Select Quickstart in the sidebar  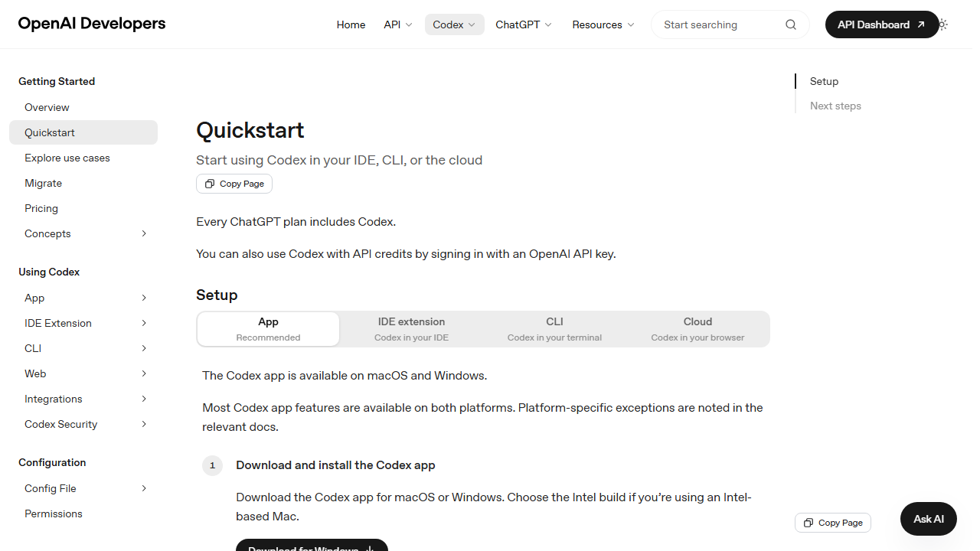coord(83,132)
